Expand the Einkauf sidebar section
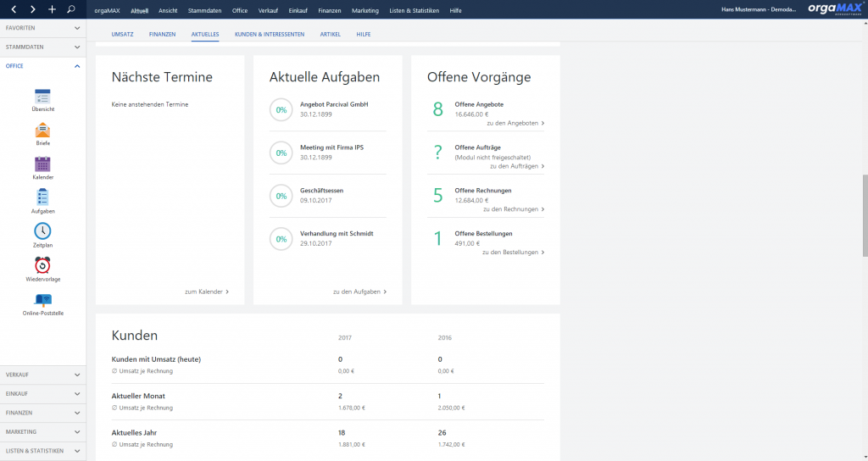Image resolution: width=868 pixels, height=461 pixels. [42, 393]
